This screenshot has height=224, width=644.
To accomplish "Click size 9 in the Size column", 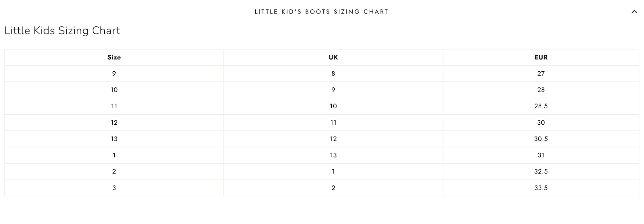I will (114, 74).
